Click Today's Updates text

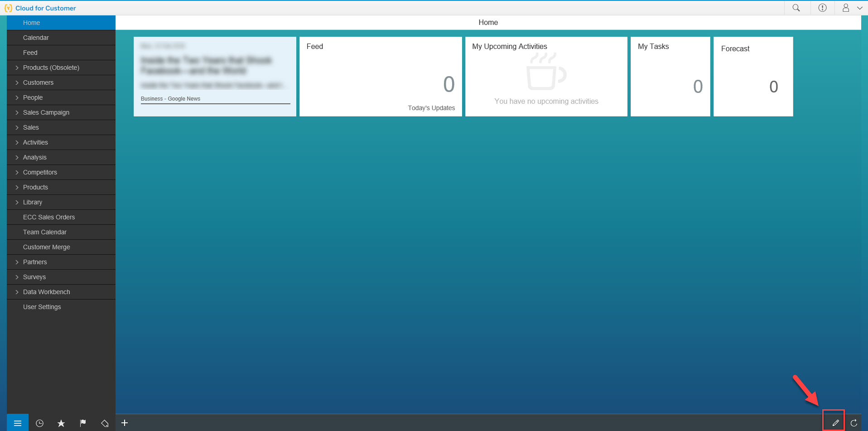pos(431,108)
